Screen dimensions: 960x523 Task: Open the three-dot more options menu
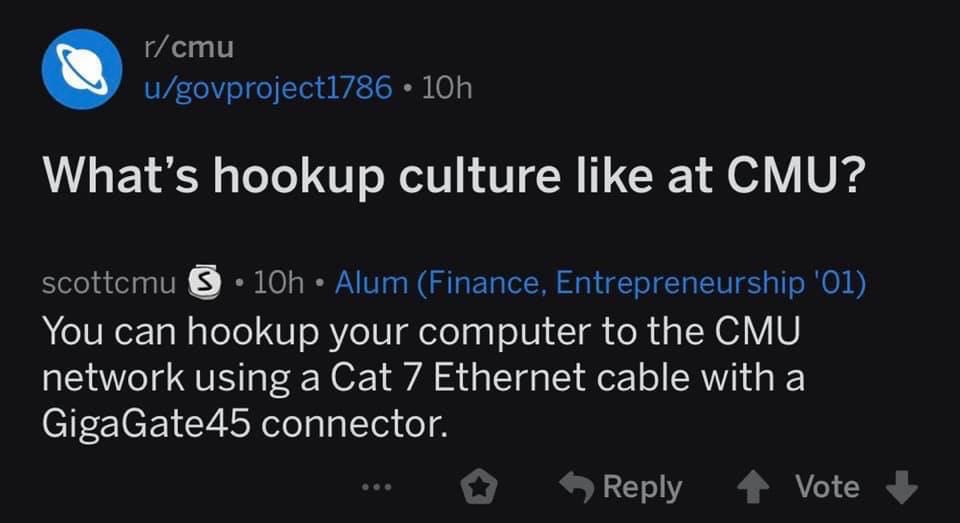(x=377, y=488)
